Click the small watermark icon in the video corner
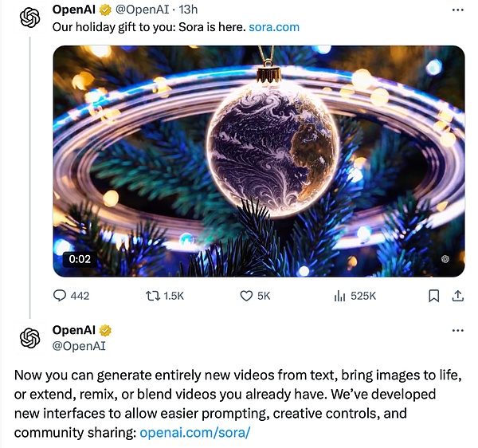Viewport: 478px width, 448px height. 445,259
